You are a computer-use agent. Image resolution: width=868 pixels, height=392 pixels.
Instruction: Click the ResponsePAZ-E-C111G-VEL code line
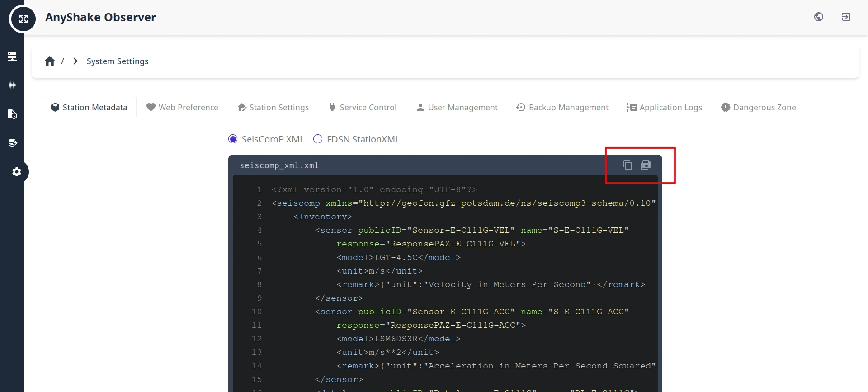431,244
